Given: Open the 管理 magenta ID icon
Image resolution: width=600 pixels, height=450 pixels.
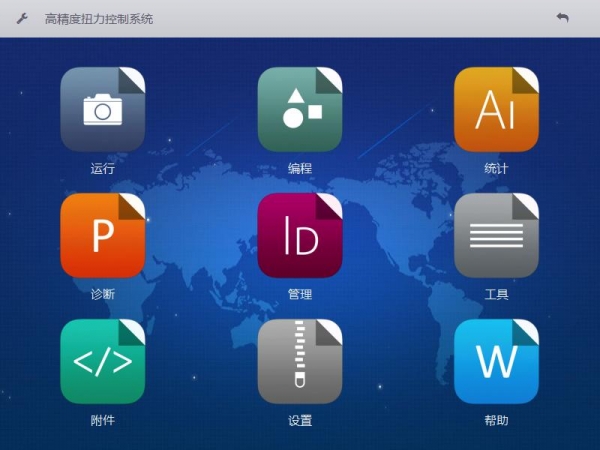Looking at the screenshot, I should (300, 236).
